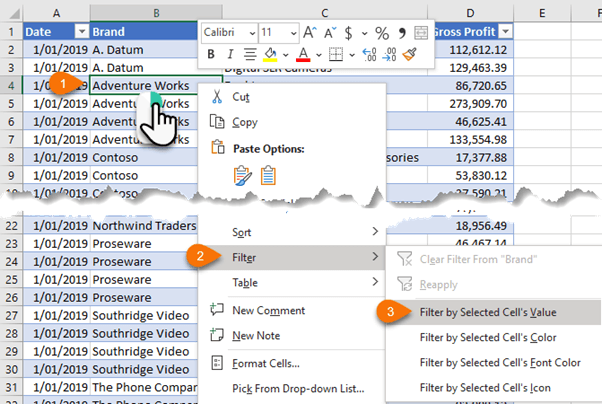Click the 53,830.12 cell in row 9
Screen dimensions: 602x404
point(470,176)
